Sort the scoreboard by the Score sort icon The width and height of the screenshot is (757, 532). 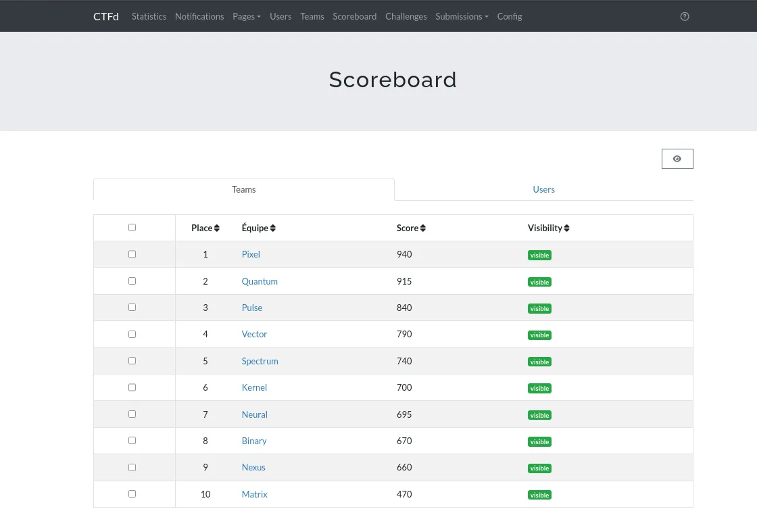click(423, 228)
